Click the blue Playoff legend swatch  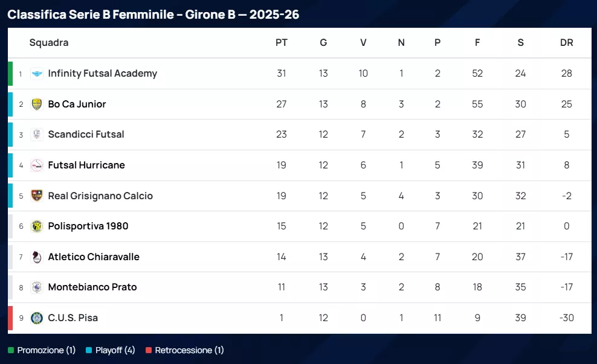click(x=89, y=350)
